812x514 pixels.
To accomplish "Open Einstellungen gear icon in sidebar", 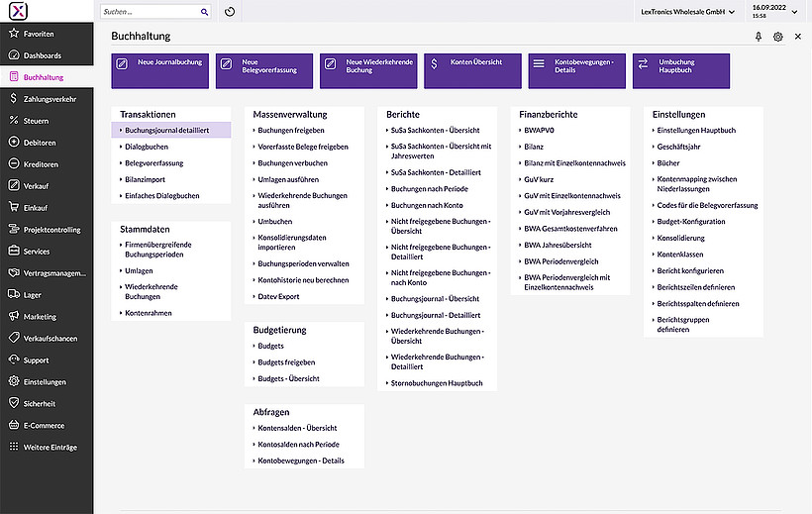I will click(14, 381).
